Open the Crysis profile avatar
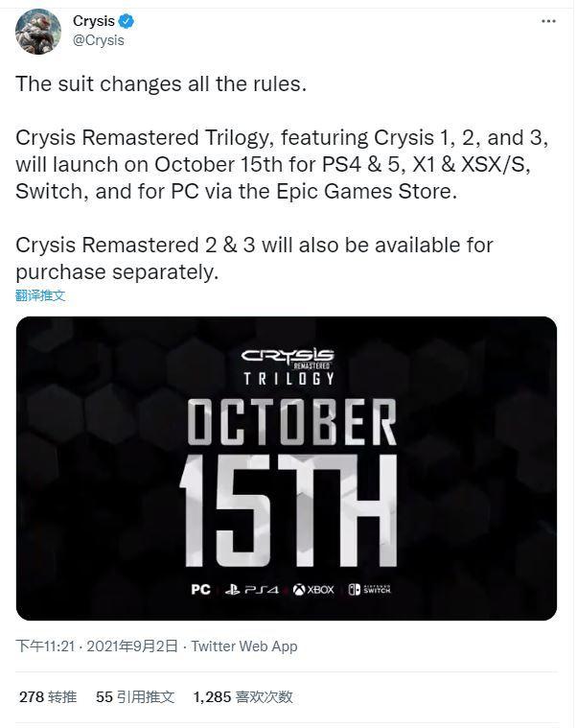 38,32
